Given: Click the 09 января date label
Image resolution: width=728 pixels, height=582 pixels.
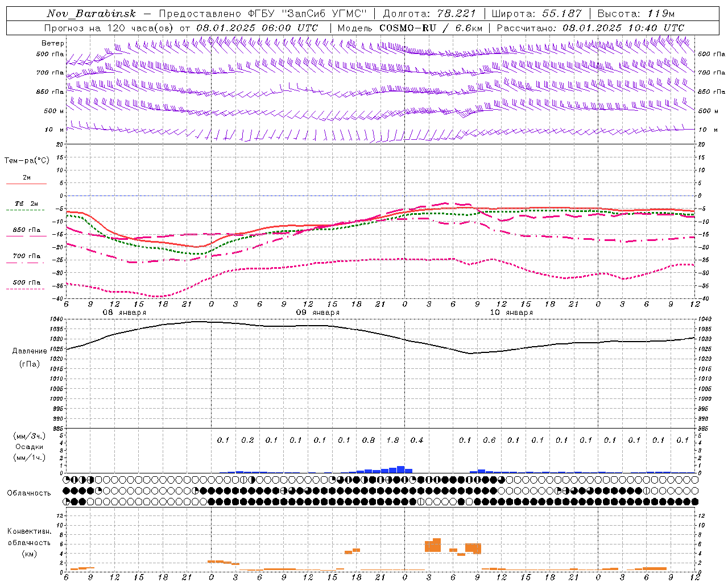Looking at the screenshot, I should (317, 313).
